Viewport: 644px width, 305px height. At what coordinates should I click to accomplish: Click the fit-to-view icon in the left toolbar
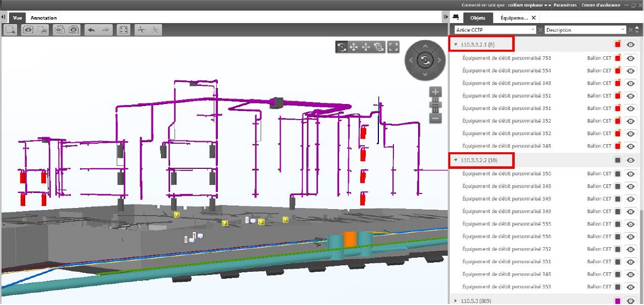(x=123, y=30)
